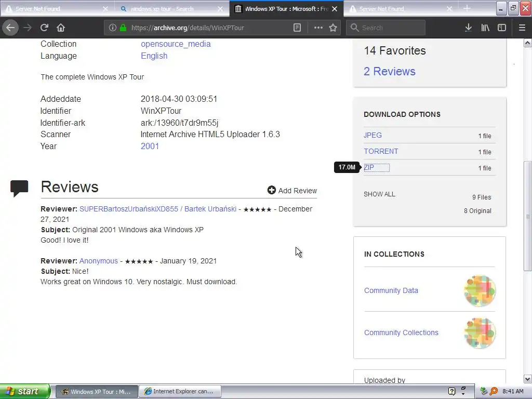Open the browser home page
The image size is (532, 399).
61,28
